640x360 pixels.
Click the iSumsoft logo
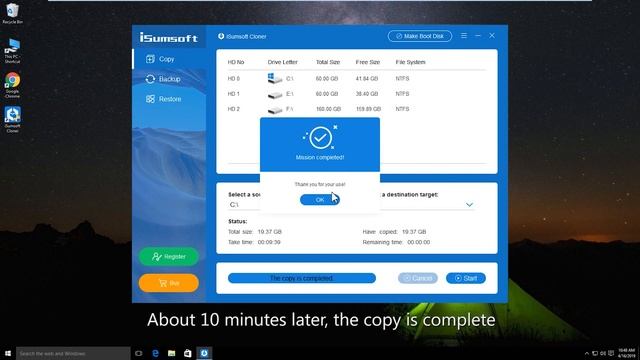tap(169, 38)
